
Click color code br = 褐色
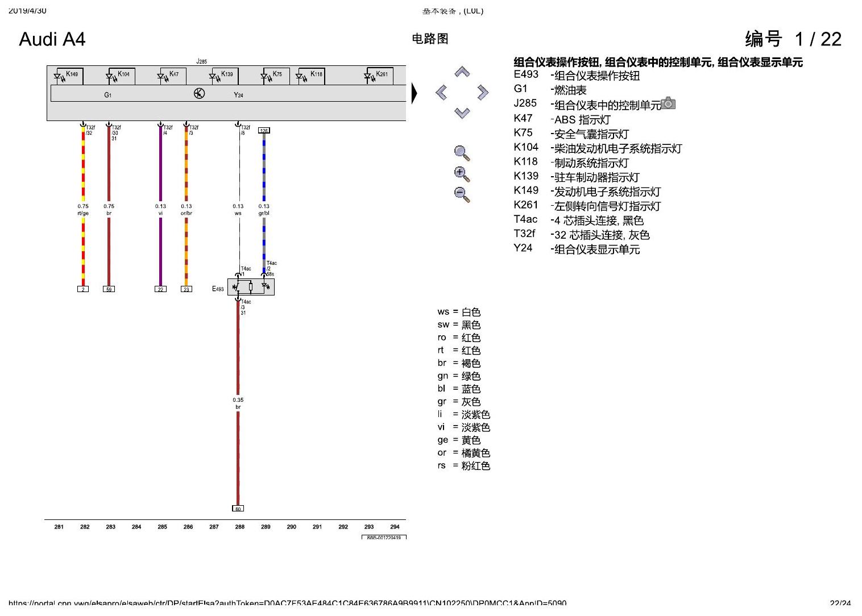(x=459, y=363)
